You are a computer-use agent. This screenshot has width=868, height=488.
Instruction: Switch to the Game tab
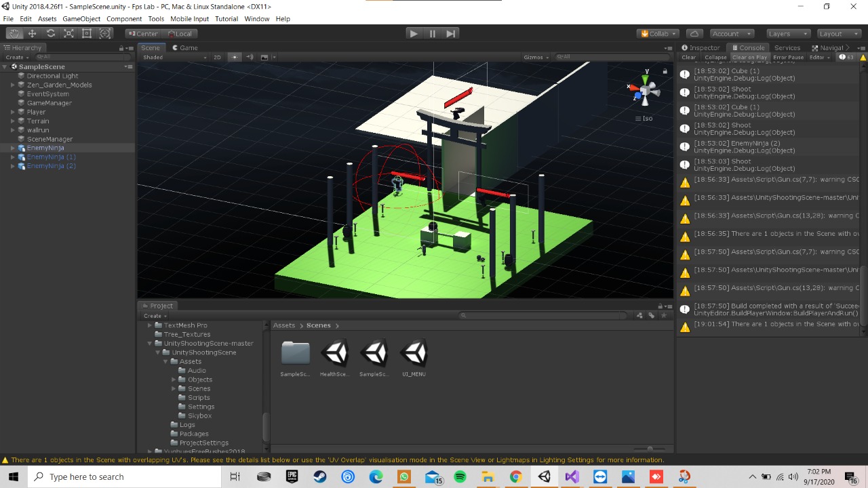(x=184, y=47)
